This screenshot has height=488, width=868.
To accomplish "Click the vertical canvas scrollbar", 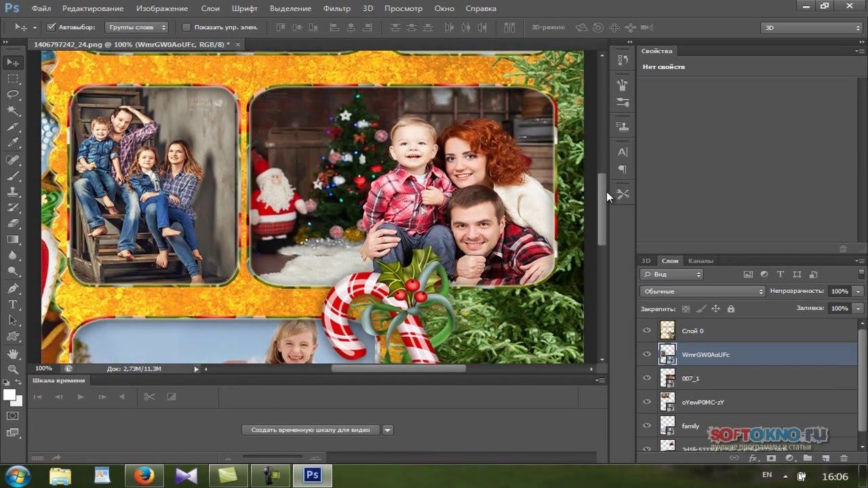I will [x=601, y=209].
